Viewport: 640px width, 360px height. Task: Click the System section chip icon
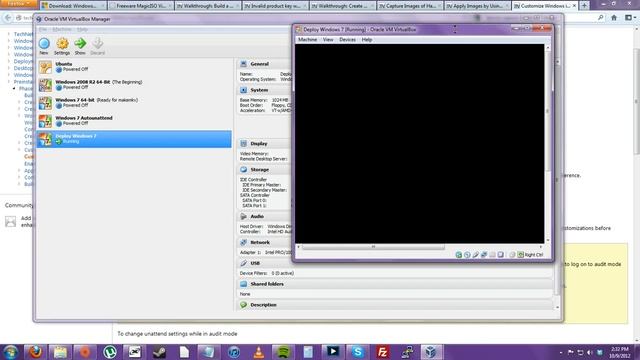[244, 90]
